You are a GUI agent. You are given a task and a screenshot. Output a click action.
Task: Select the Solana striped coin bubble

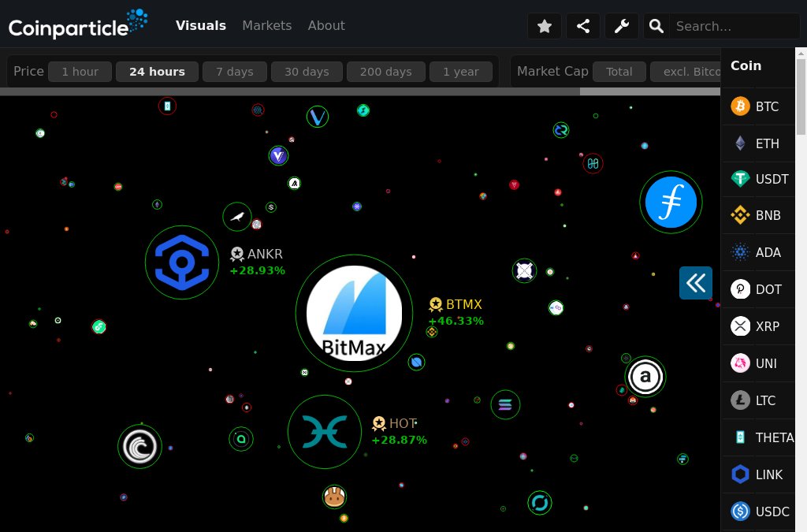(505, 404)
